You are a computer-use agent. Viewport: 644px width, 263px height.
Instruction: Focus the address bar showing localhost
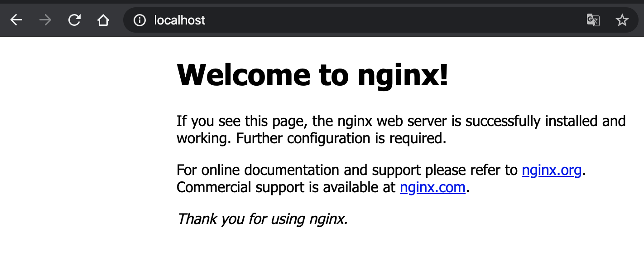pyautogui.click(x=380, y=20)
